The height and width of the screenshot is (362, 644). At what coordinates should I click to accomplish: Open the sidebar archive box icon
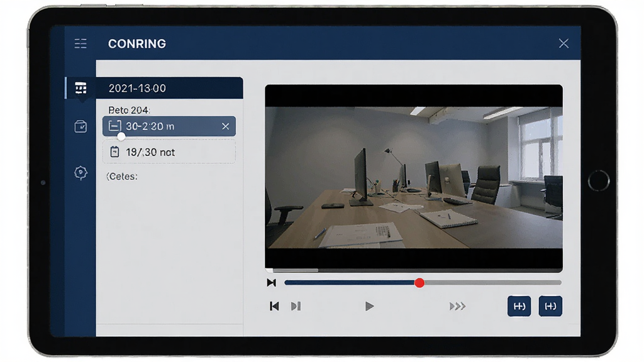[80, 126]
